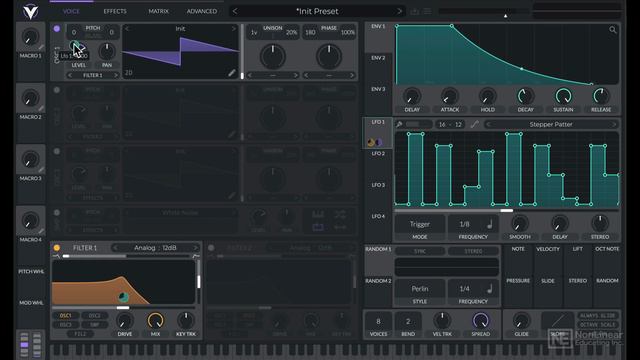Go to next preset arrow
This screenshot has width=640, height=360.
[x=399, y=11]
